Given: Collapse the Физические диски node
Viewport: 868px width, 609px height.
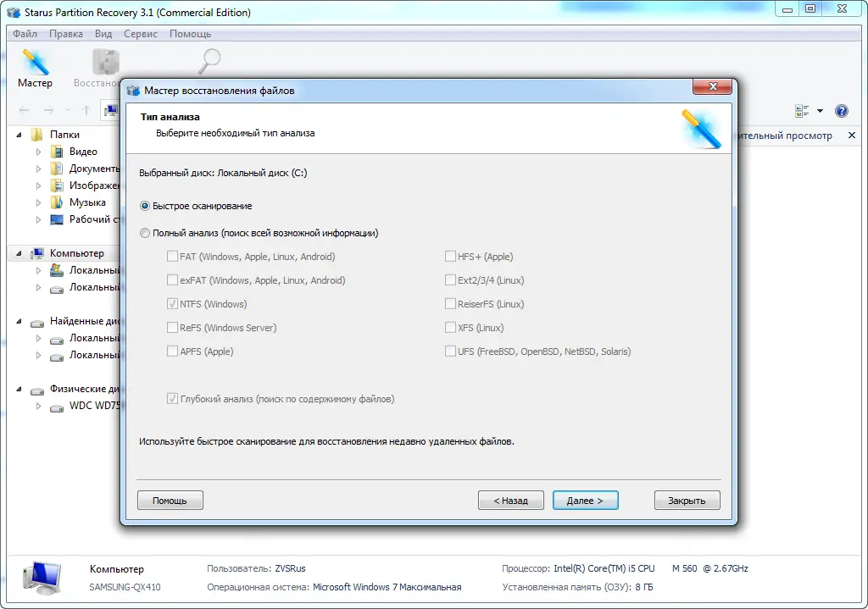Looking at the screenshot, I should (19, 390).
